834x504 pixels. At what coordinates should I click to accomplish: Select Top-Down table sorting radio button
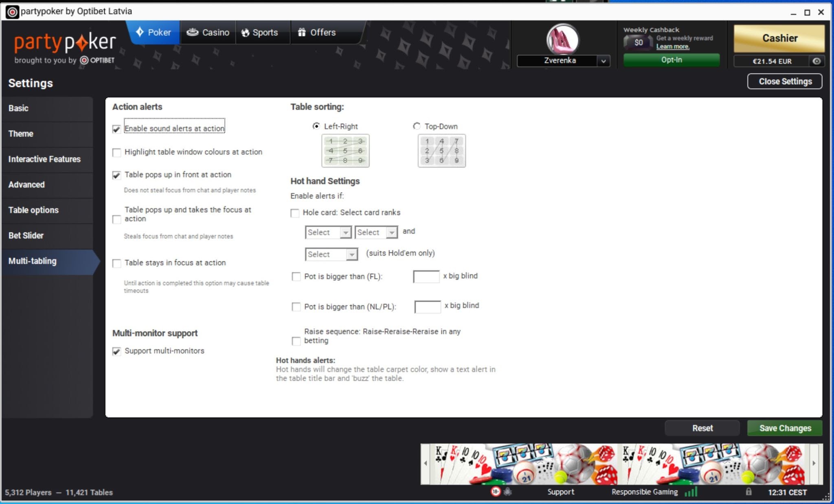coord(415,126)
